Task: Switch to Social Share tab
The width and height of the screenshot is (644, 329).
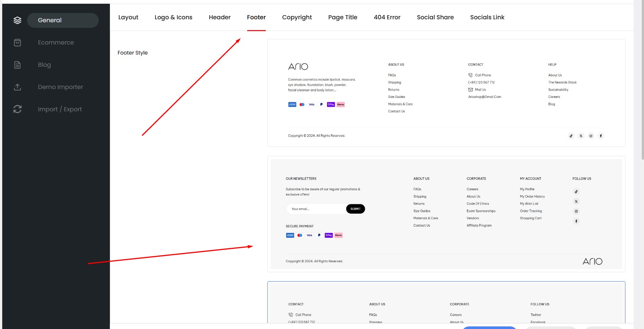Action: (x=435, y=17)
